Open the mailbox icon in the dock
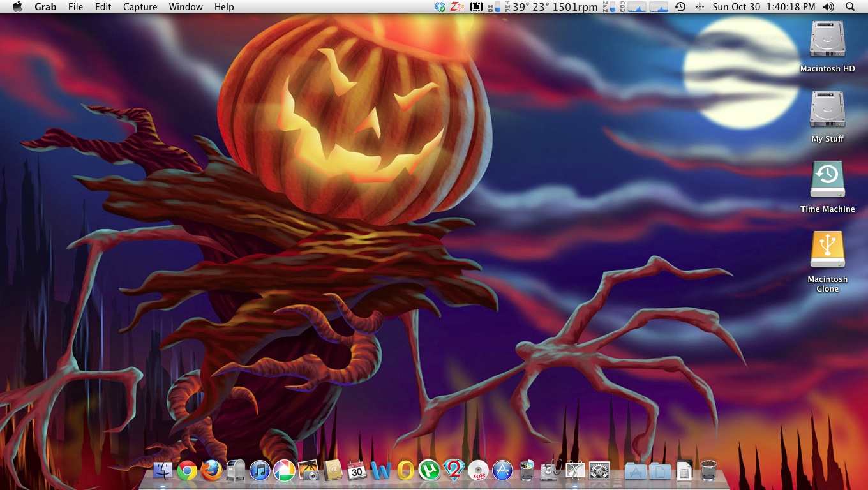 tap(236, 471)
